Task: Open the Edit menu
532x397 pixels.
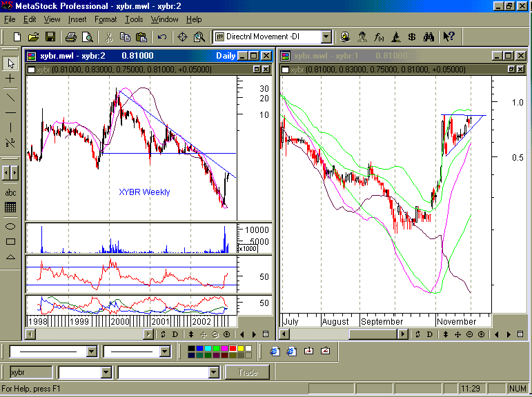Action: coord(30,19)
